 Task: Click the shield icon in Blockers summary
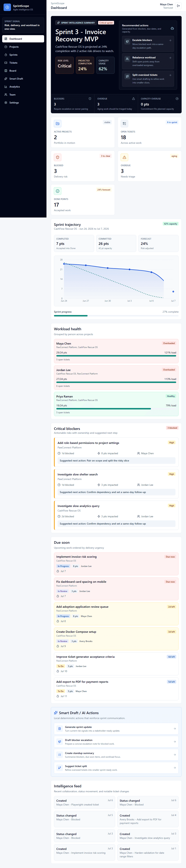tap(90, 99)
